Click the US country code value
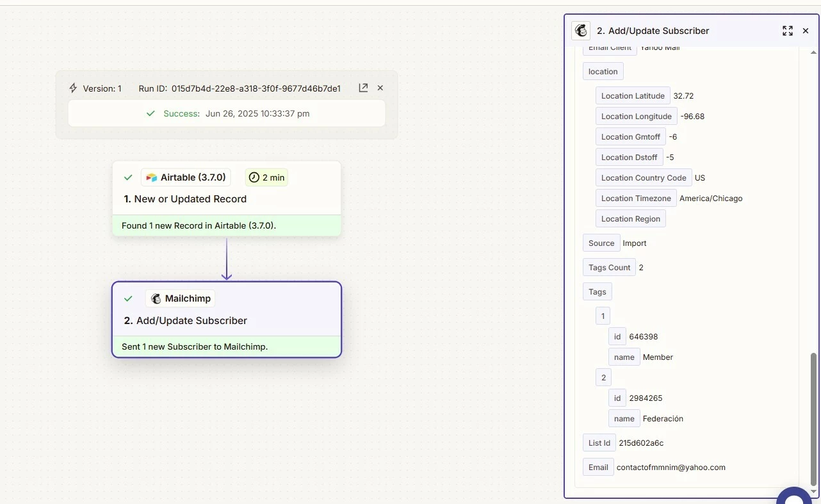This screenshot has width=821, height=504. pos(700,177)
